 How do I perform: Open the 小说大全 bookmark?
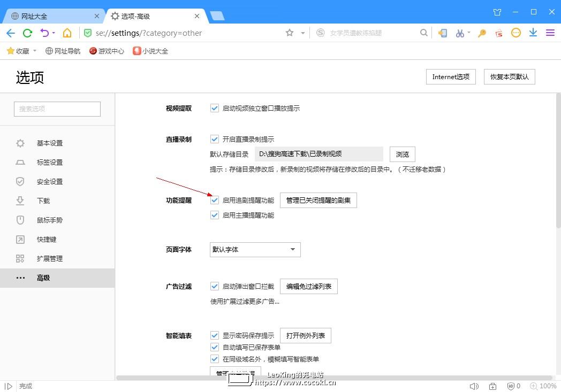point(150,51)
